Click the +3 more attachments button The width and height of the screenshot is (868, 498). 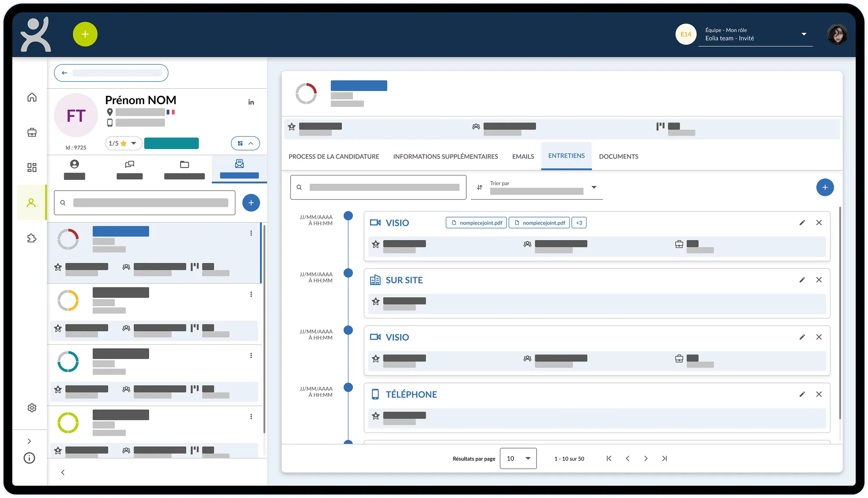(x=579, y=223)
